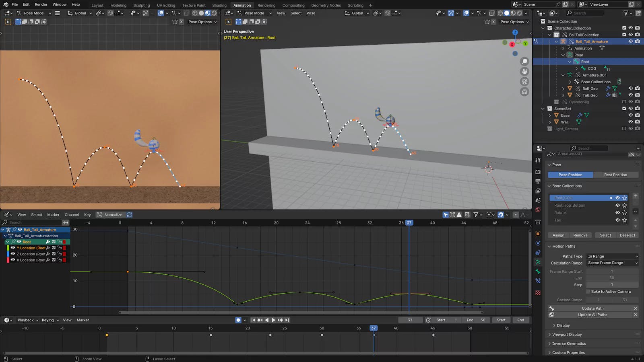
Task: Clear path using X beside Update Path
Action: (x=636, y=308)
